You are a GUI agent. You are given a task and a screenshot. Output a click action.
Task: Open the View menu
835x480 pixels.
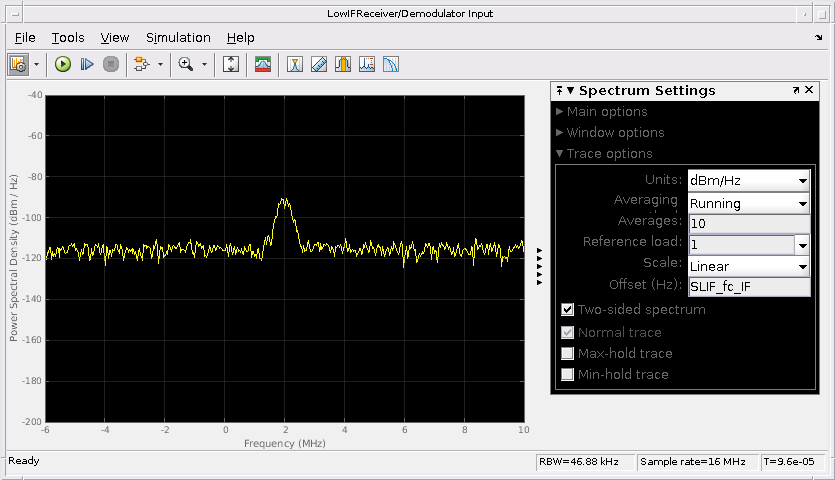point(115,38)
